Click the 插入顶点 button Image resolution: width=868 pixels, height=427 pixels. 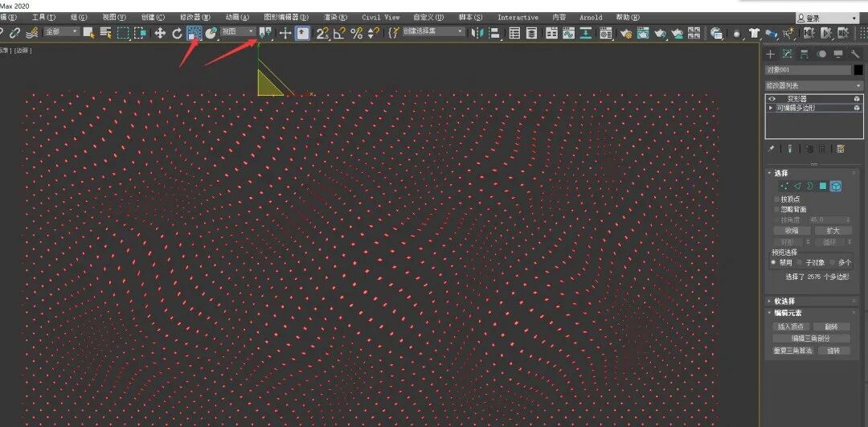[791, 326]
